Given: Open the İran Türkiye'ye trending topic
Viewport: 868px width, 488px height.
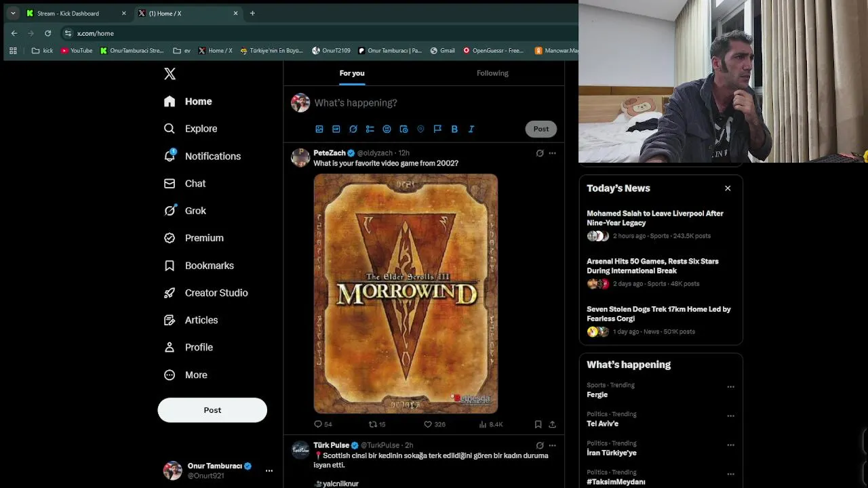Looking at the screenshot, I should click(x=612, y=453).
